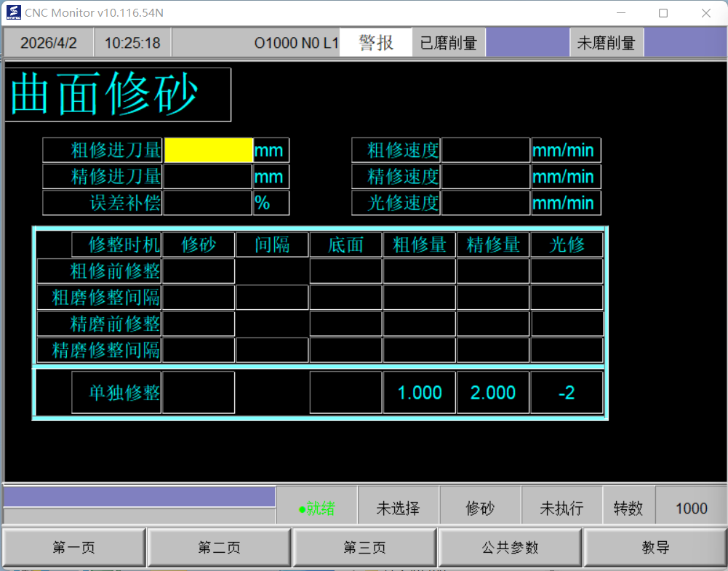Select the 单独修整 光修 cell showing -2
The height and width of the screenshot is (571, 728).
(x=567, y=393)
